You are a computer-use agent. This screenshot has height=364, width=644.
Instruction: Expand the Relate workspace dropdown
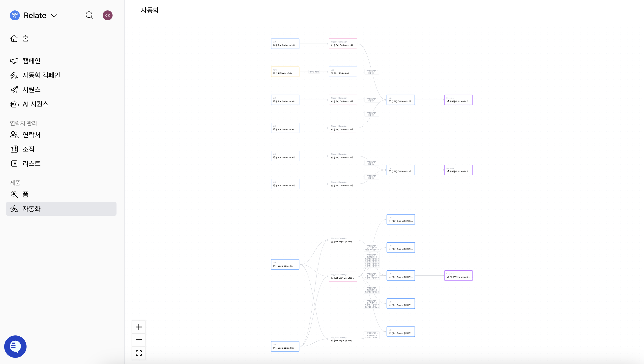54,15
